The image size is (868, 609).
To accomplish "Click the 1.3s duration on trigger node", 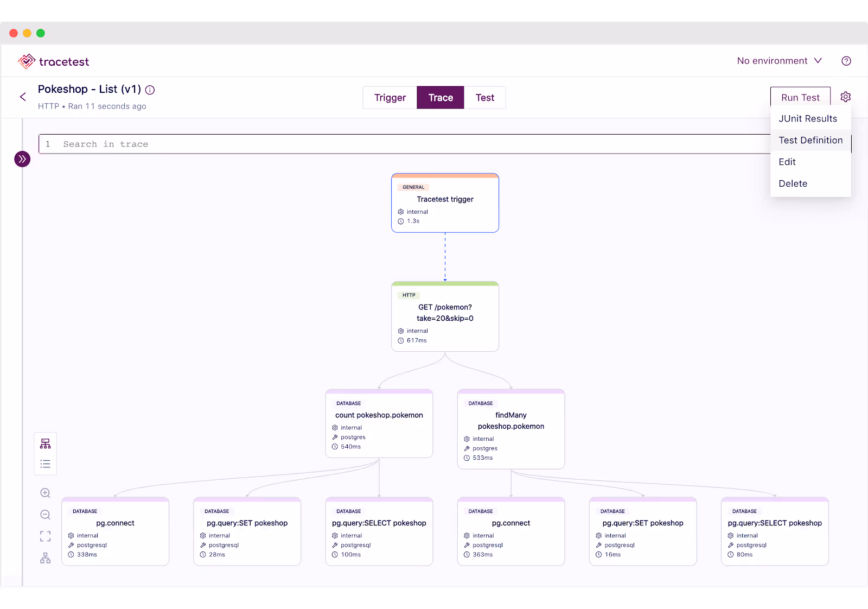I will 413,221.
